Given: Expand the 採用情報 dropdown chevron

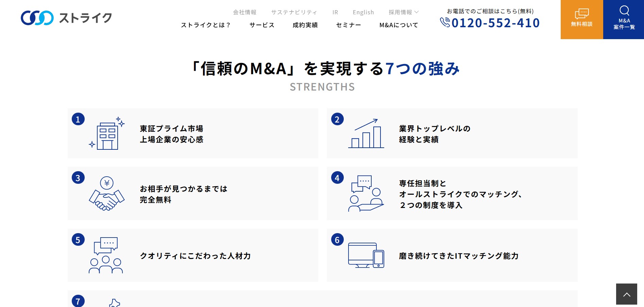Looking at the screenshot, I should [417, 12].
